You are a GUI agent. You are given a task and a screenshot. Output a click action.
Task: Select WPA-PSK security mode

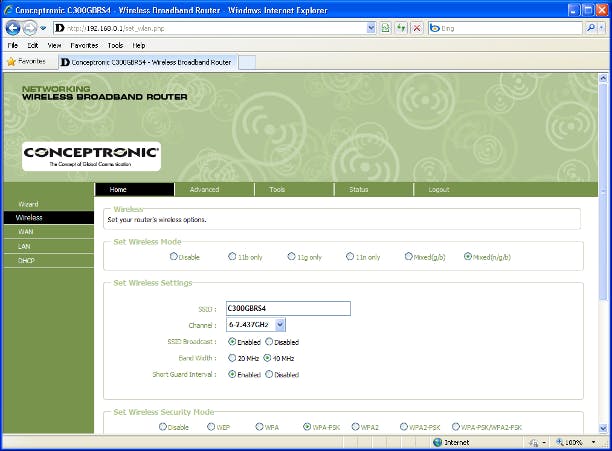pyautogui.click(x=307, y=427)
